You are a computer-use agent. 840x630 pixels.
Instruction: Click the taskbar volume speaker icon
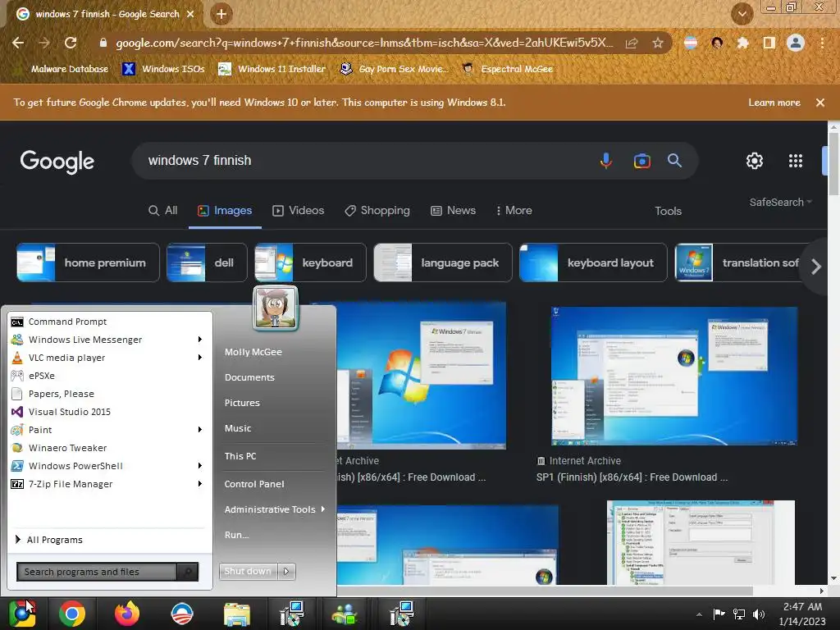[759, 614]
